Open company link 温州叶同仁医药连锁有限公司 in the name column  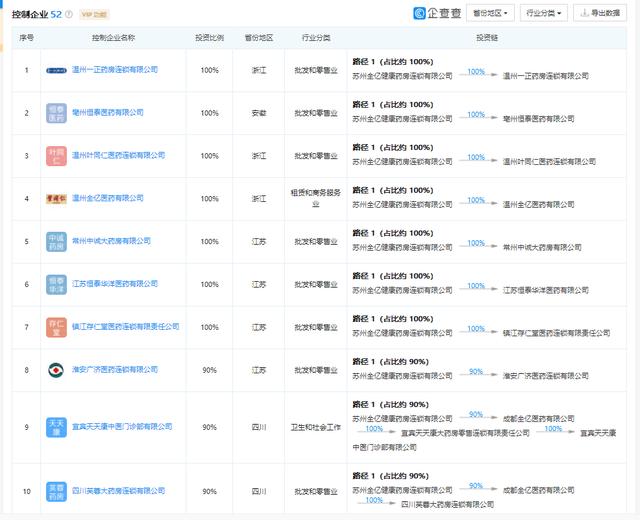(118, 156)
